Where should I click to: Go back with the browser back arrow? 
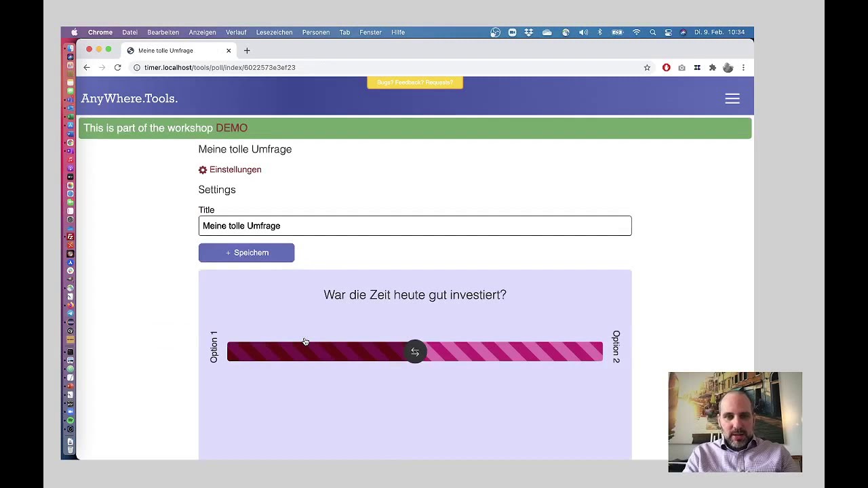pyautogui.click(x=87, y=68)
